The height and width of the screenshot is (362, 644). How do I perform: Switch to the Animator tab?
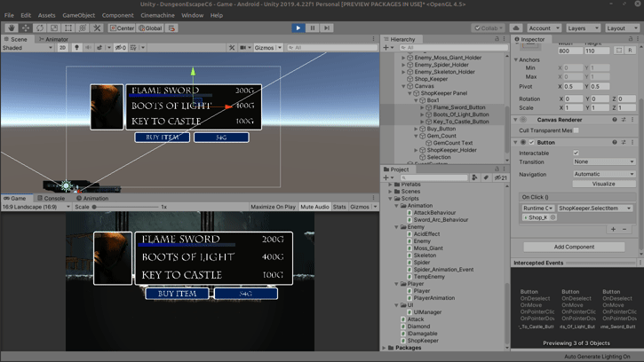53,39
